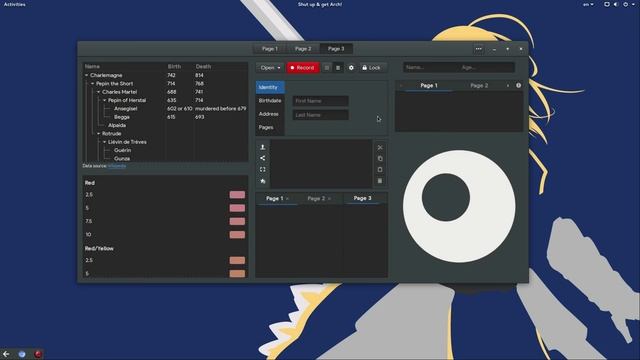Click the upload icon beside the text area
Viewport: 640px width, 360px height.
262,147
